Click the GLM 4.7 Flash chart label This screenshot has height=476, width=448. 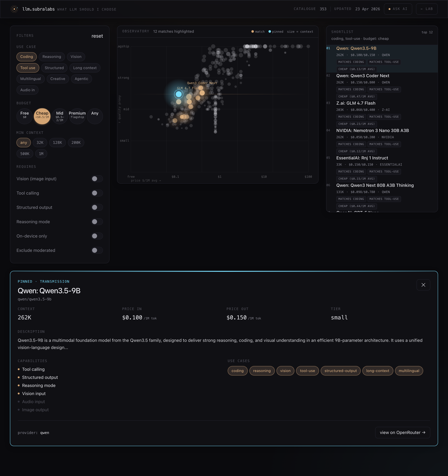(189, 88)
